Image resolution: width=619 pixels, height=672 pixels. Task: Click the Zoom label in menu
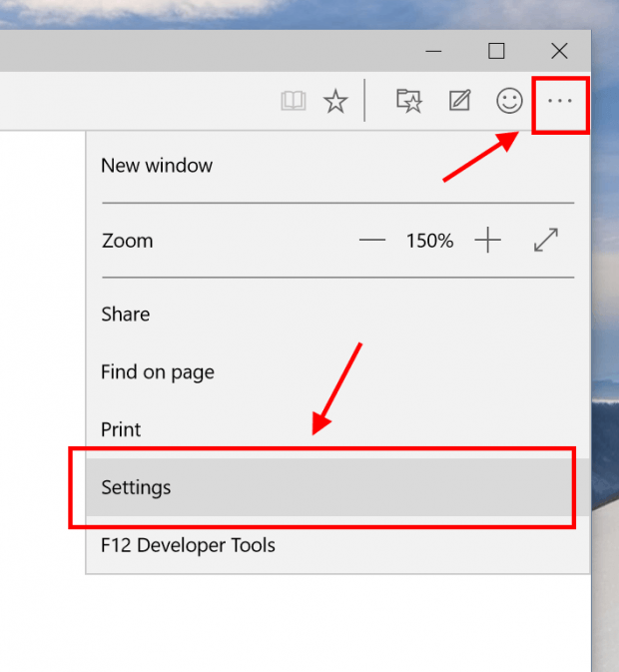tap(127, 241)
